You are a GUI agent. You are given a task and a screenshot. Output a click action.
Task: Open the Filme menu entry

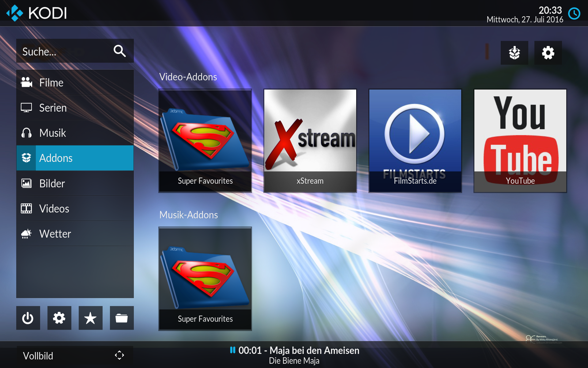(75, 82)
